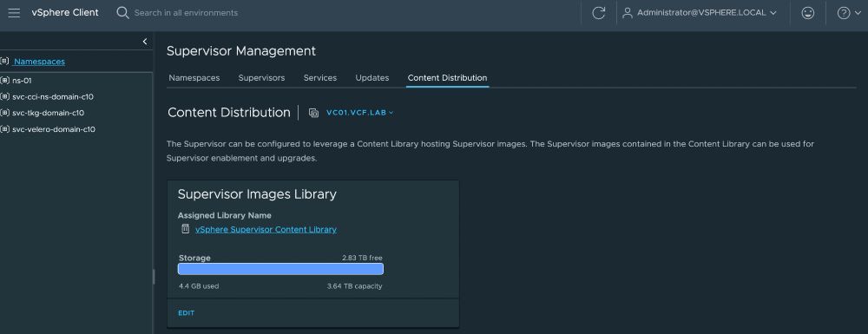Click the sidebar resize handle

pos(154,277)
